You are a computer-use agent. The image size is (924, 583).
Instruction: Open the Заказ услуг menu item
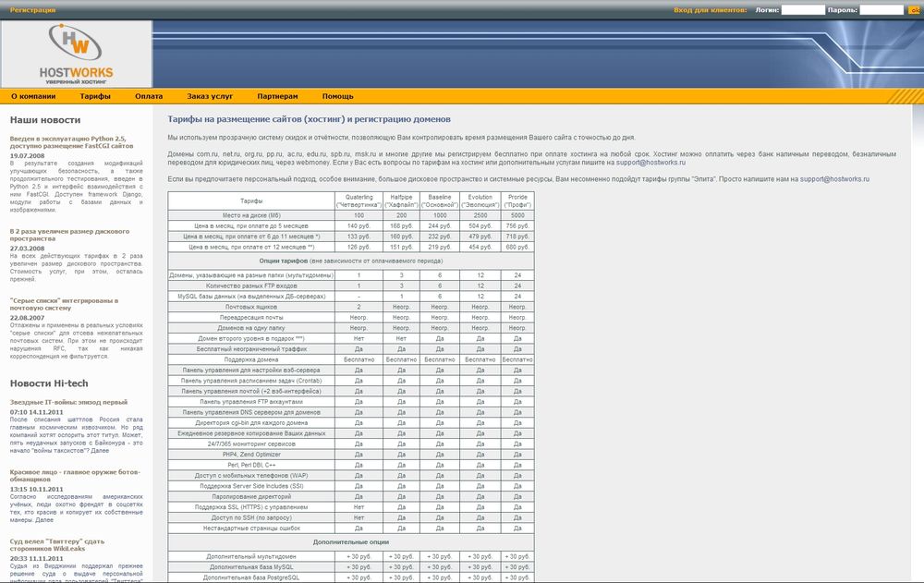(210, 96)
